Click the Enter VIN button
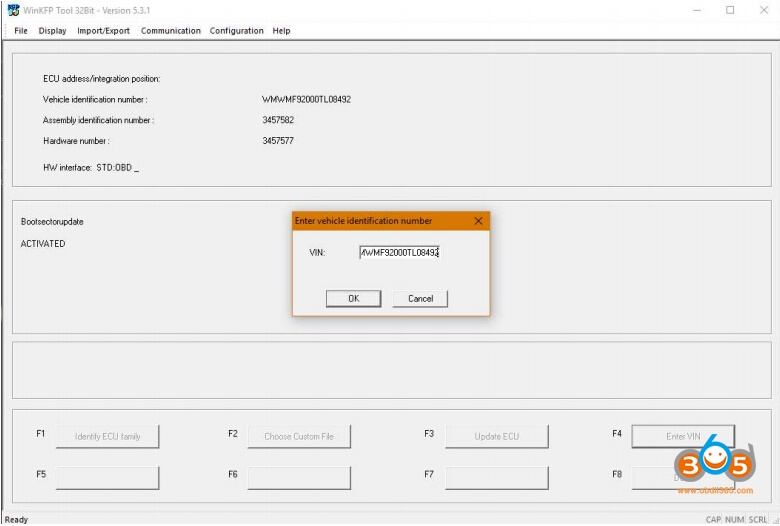Screen dimensions: 780x526 tap(683, 436)
